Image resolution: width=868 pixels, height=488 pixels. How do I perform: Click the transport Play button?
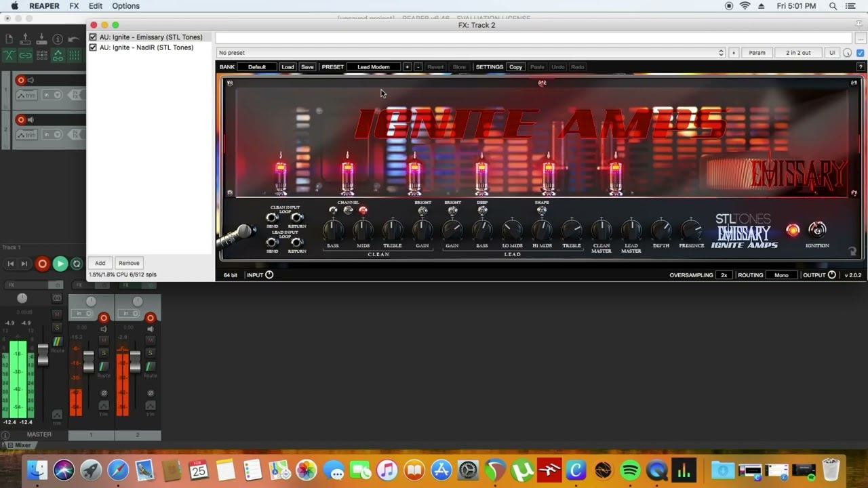pos(60,264)
